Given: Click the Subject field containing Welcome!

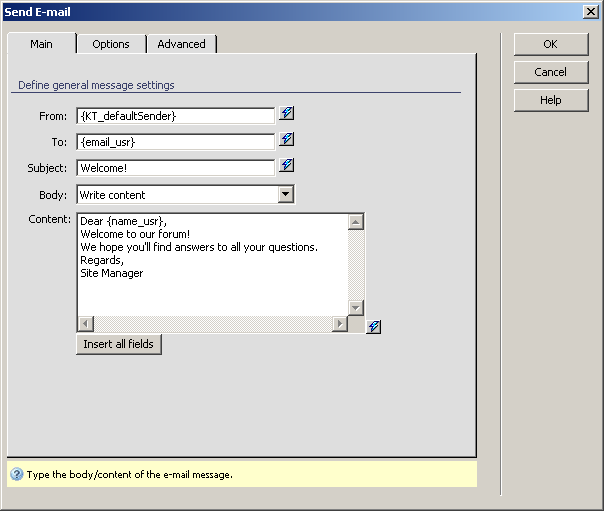Looking at the screenshot, I should (x=175, y=168).
